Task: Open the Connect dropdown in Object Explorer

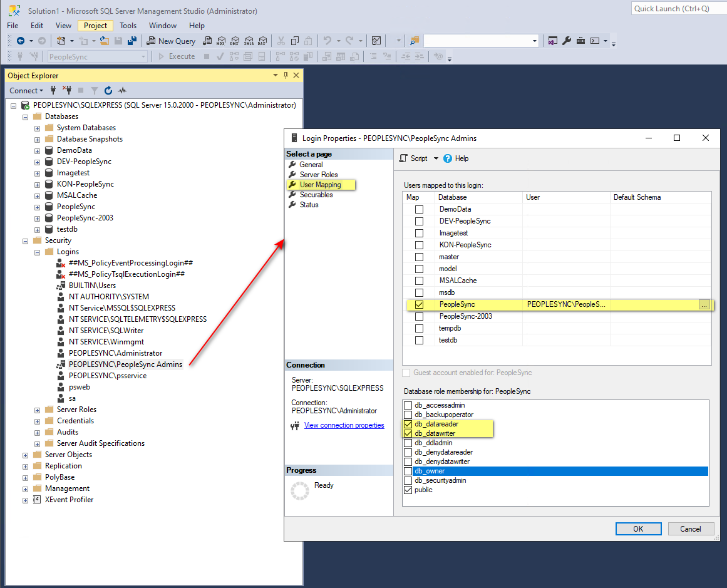Action: tap(26, 90)
